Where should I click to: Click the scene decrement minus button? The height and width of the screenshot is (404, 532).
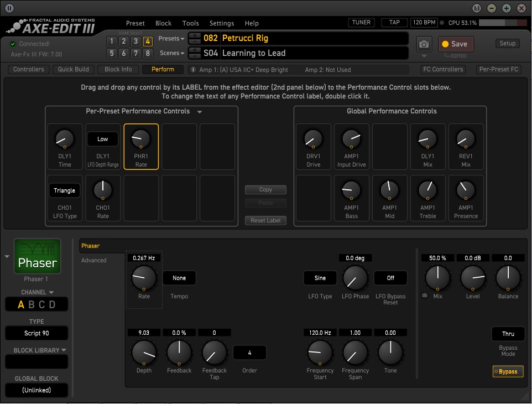pyautogui.click(x=195, y=56)
